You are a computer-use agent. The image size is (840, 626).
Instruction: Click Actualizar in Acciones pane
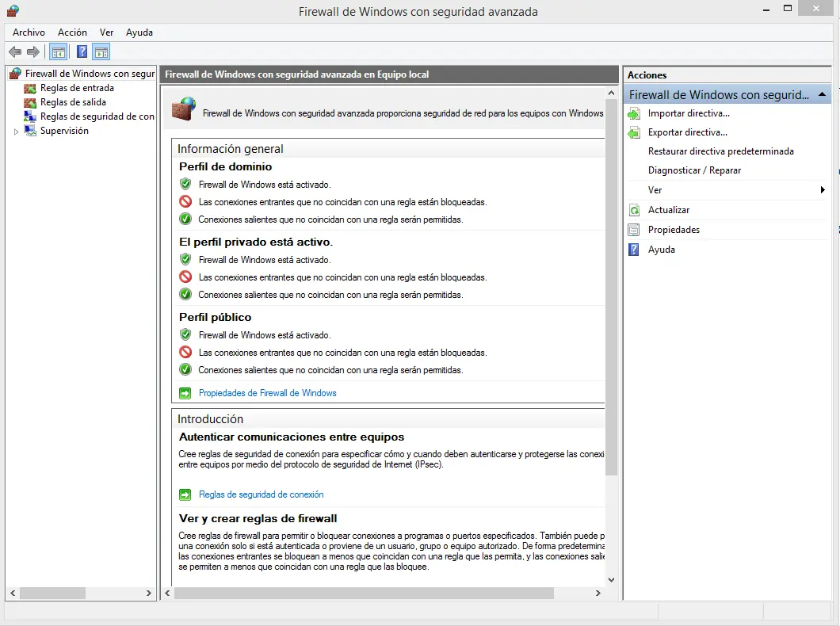(669, 210)
